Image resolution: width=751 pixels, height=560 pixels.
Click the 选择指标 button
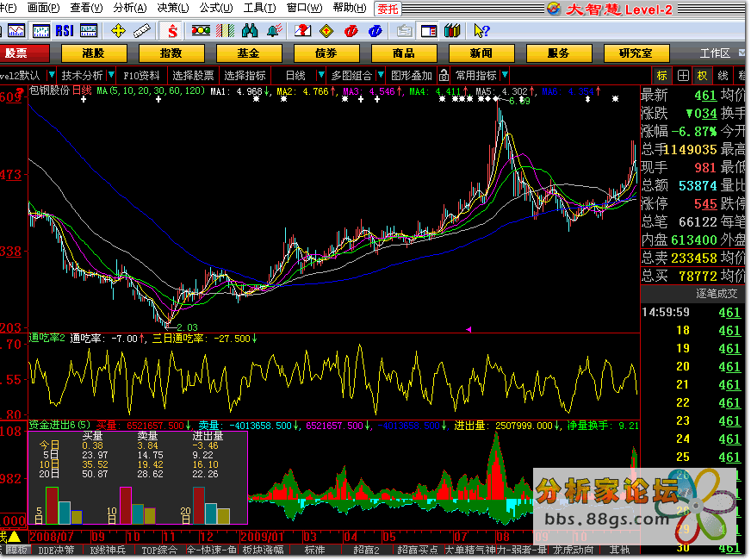coord(245,75)
